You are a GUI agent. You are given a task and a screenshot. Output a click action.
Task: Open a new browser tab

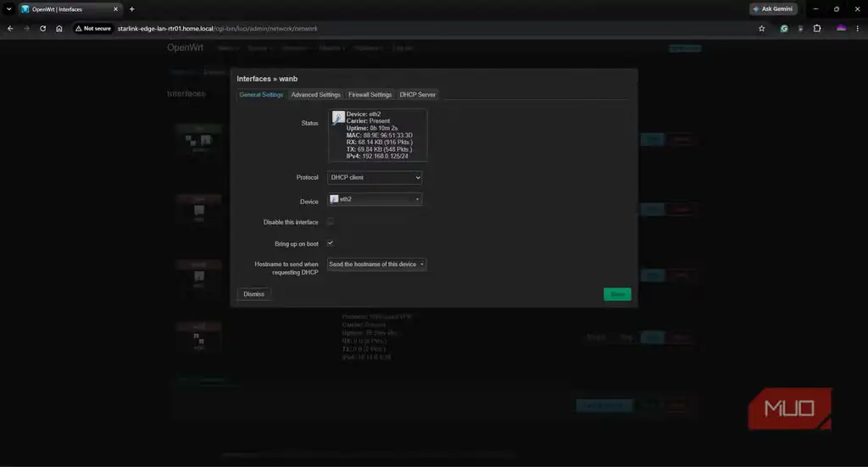(131, 8)
